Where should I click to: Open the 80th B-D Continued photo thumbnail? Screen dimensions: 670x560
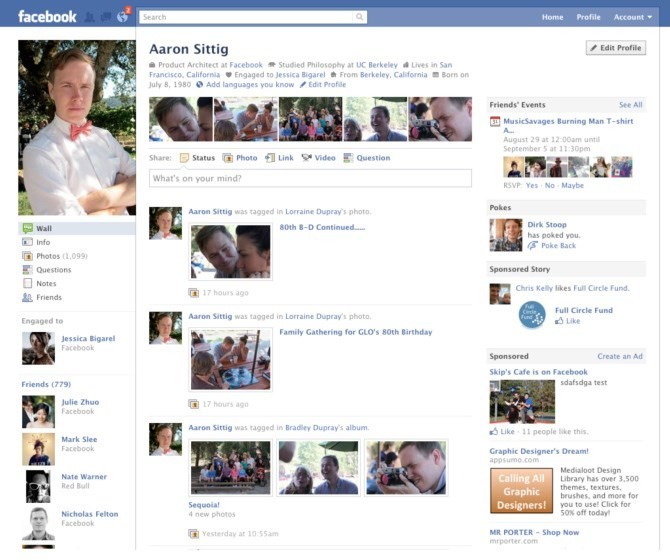click(231, 252)
